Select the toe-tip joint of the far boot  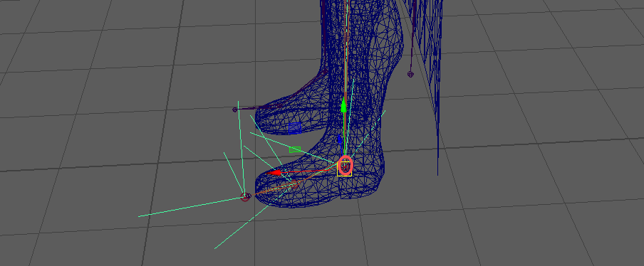click(235, 110)
